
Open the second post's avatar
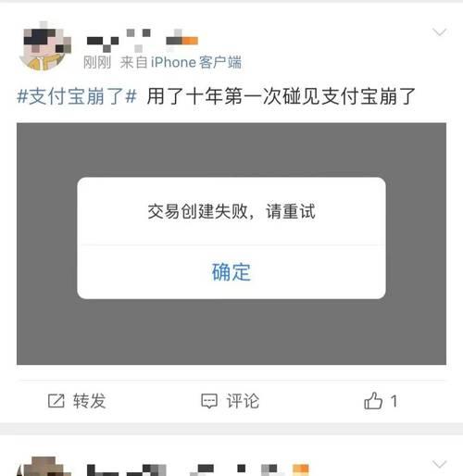[44, 466]
